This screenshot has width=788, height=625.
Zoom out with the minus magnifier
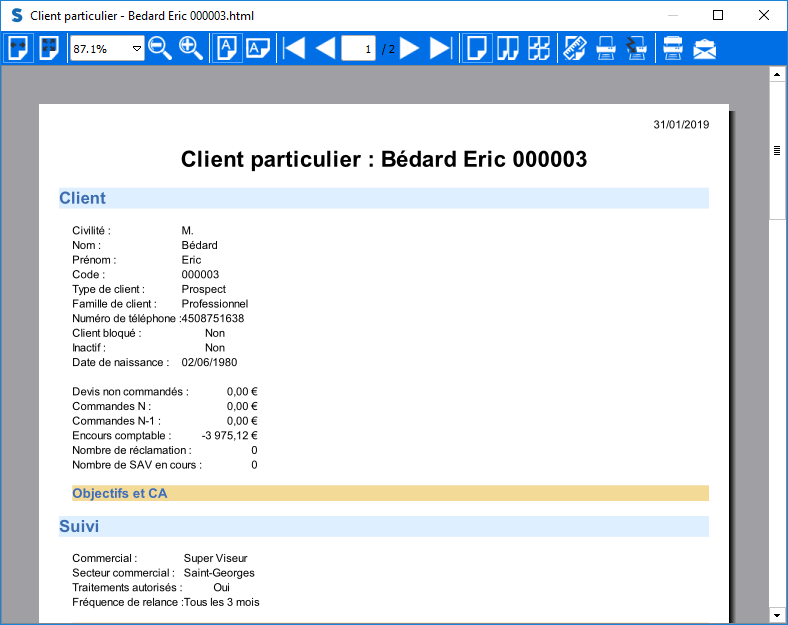point(160,48)
